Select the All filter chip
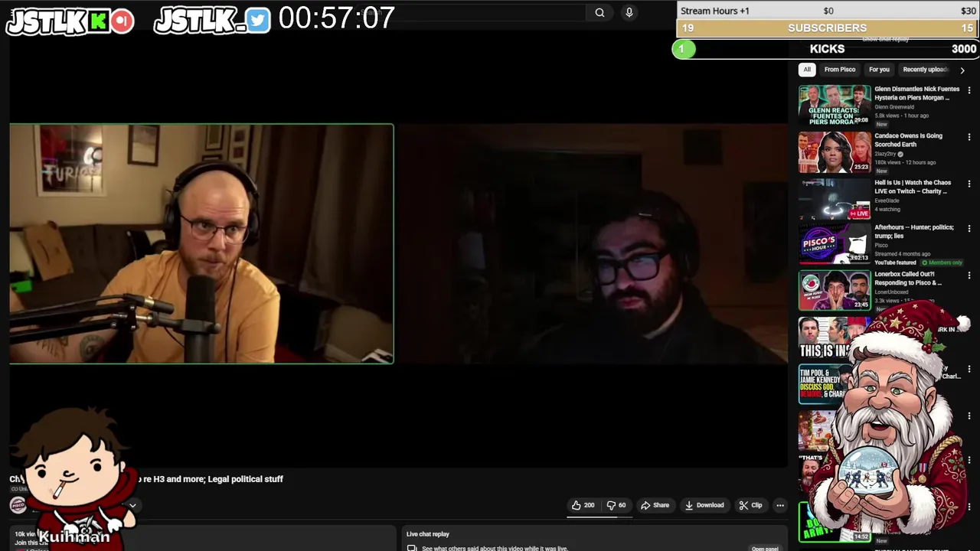The image size is (980, 551). 807,70
